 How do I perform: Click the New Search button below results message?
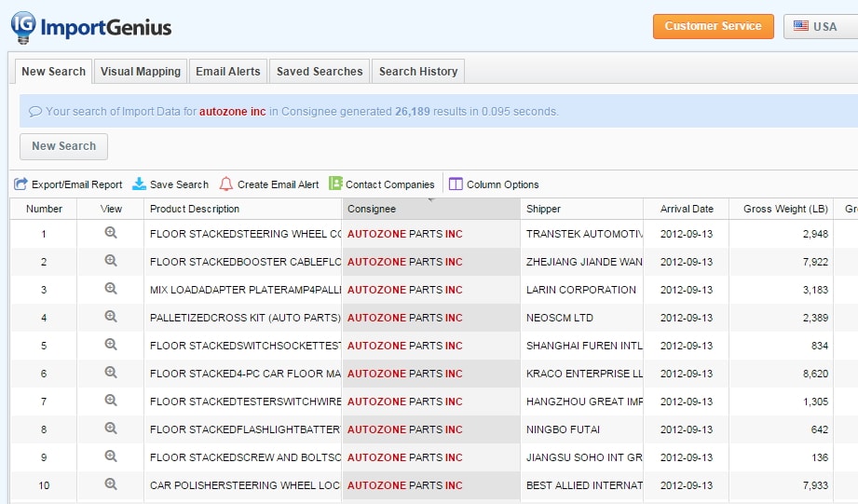[x=63, y=146]
